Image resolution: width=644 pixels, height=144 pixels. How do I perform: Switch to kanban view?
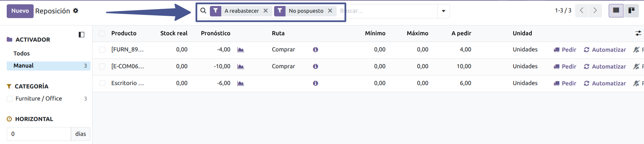tap(631, 11)
